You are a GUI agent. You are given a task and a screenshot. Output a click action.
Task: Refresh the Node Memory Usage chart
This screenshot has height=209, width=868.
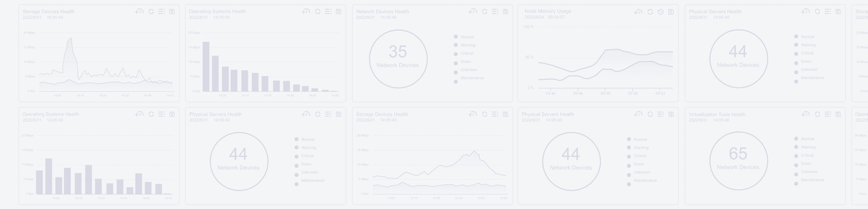click(650, 12)
